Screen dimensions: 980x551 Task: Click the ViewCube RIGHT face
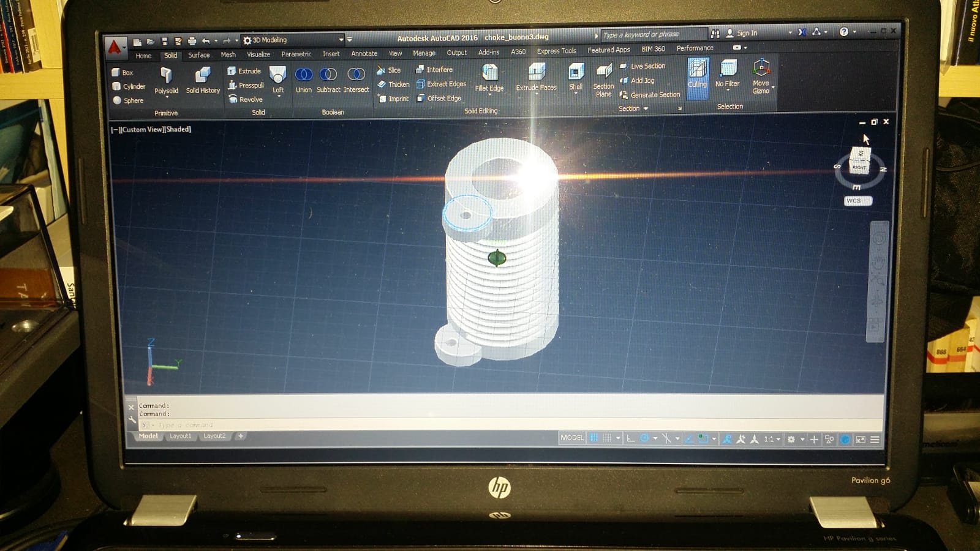click(859, 167)
